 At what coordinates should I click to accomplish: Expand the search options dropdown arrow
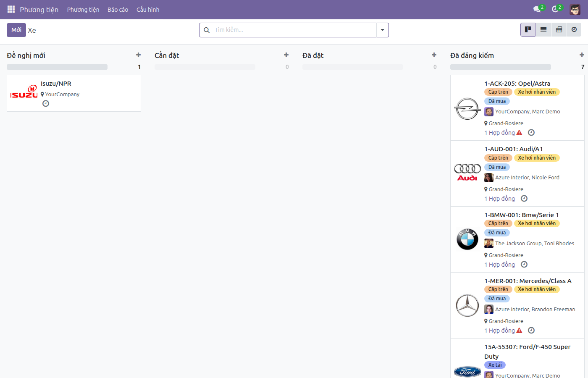(383, 30)
